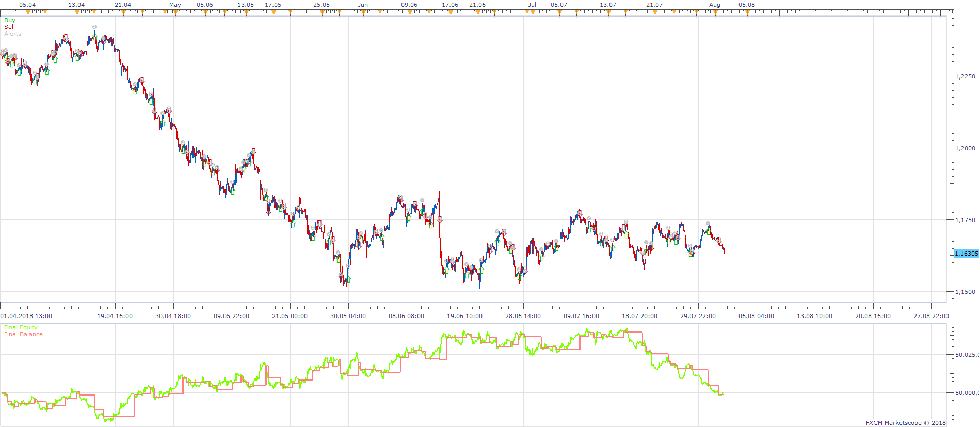Click the 19.04 16:00 time label
The height and width of the screenshot is (427, 980).
tap(115, 316)
